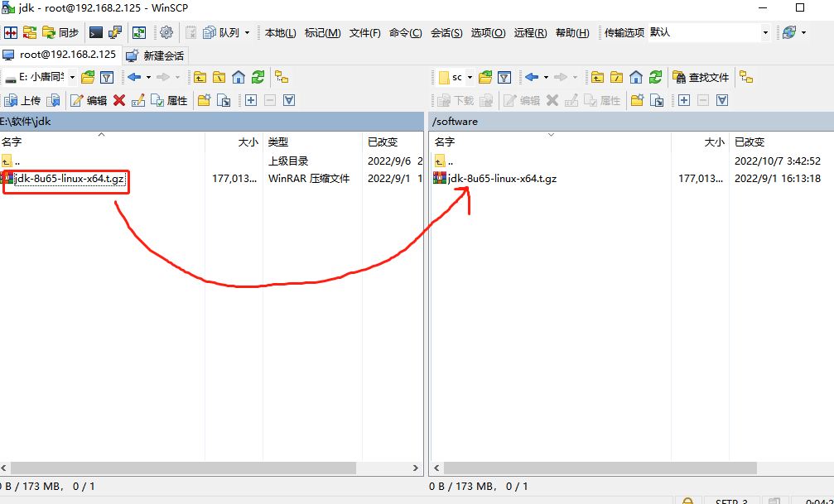The width and height of the screenshot is (834, 504).
Task: Select remote file jdk-8u65-linux-x64.t.gz
Action: click(502, 179)
